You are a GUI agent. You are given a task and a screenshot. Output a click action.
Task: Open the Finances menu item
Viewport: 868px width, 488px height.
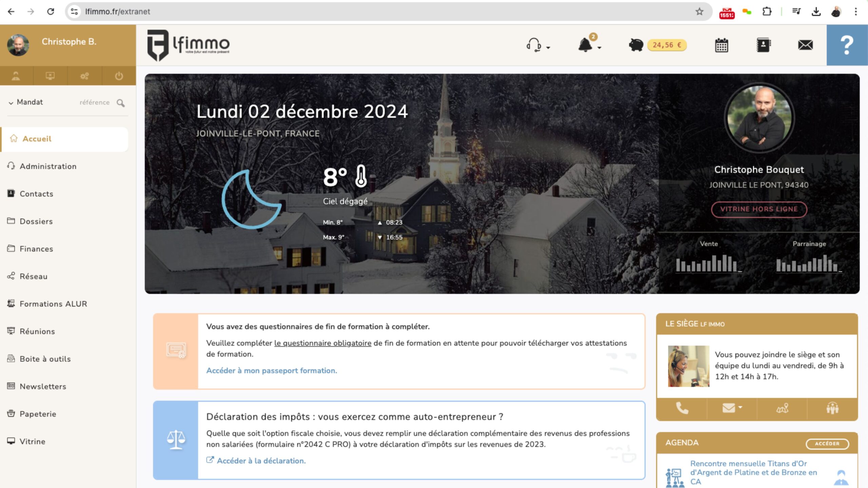point(36,249)
